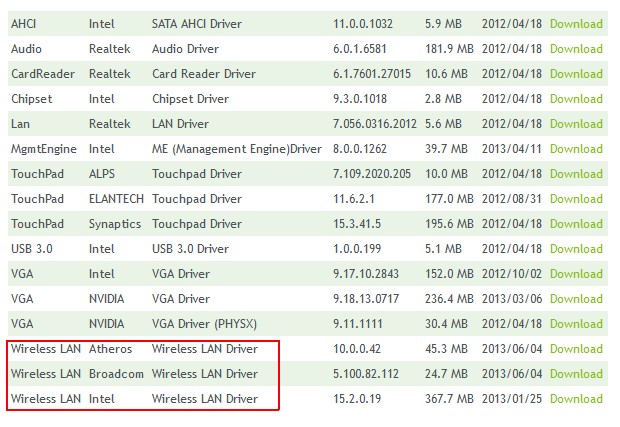Select the Audio category cell
Image resolution: width=620 pixels, height=427 pixels.
pyautogui.click(x=26, y=49)
